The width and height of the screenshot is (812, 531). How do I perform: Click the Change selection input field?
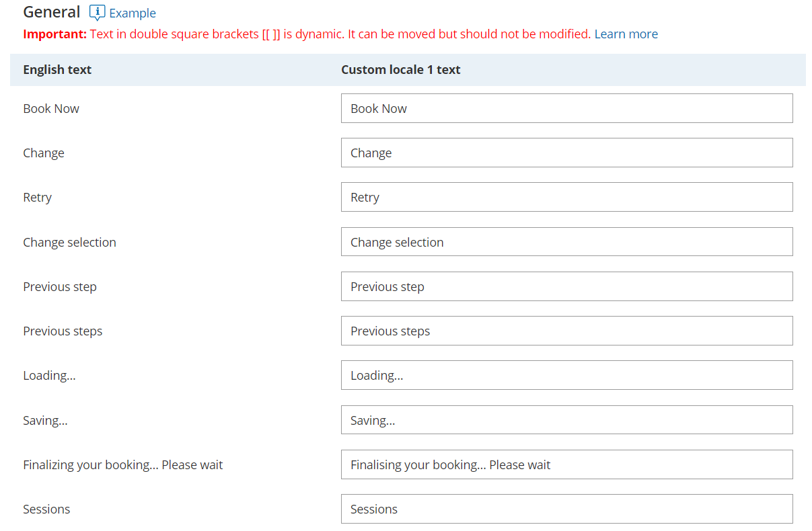click(x=566, y=242)
